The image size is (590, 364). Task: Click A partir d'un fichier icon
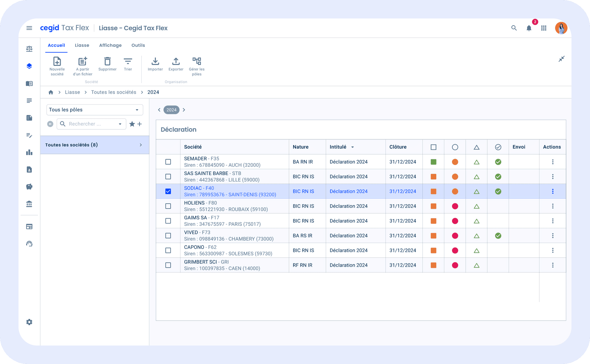tap(82, 62)
